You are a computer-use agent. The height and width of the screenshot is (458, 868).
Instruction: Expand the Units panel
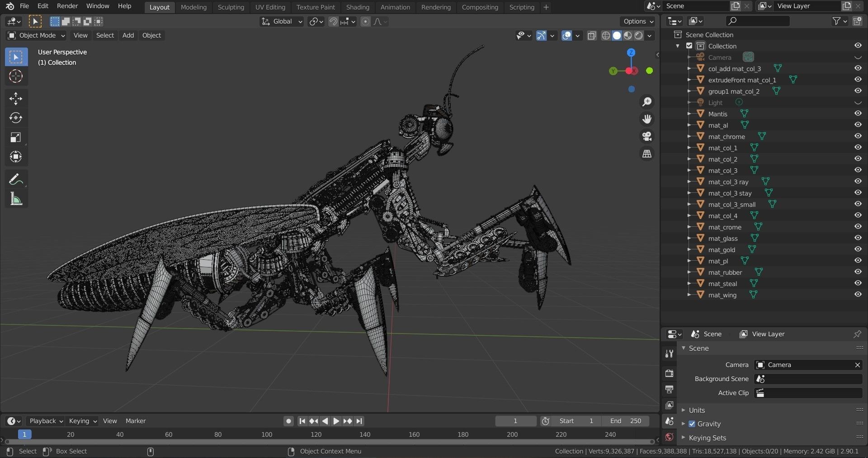(697, 410)
